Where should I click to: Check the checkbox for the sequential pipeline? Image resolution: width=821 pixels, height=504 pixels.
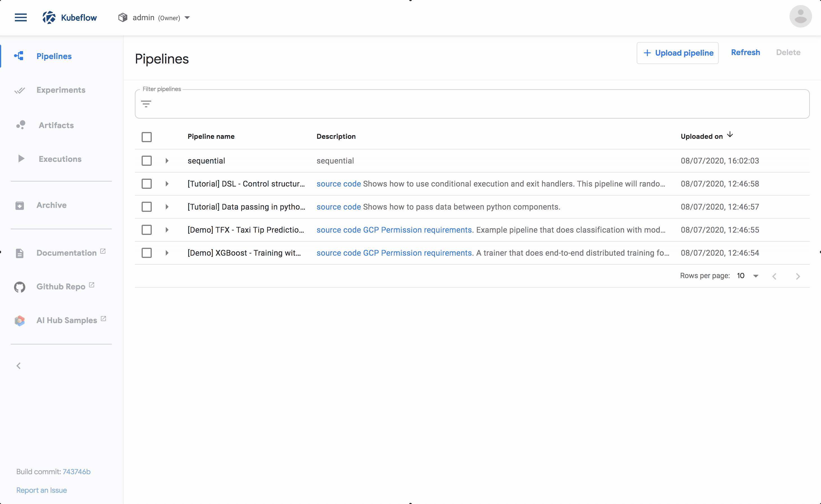coord(147,160)
